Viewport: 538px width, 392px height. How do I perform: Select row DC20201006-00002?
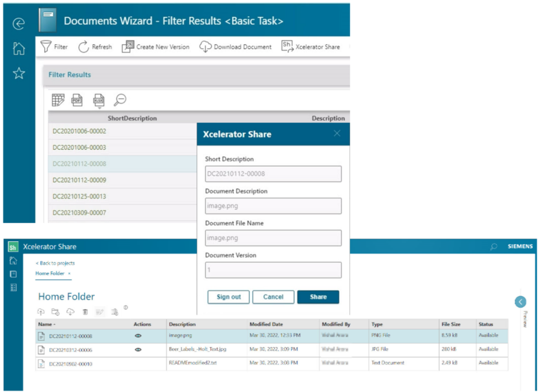click(x=122, y=131)
